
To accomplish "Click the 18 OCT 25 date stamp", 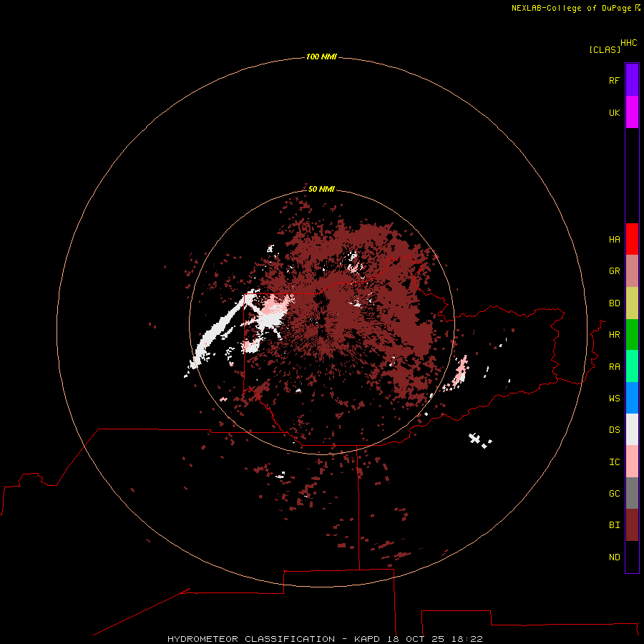I will pos(414,639).
